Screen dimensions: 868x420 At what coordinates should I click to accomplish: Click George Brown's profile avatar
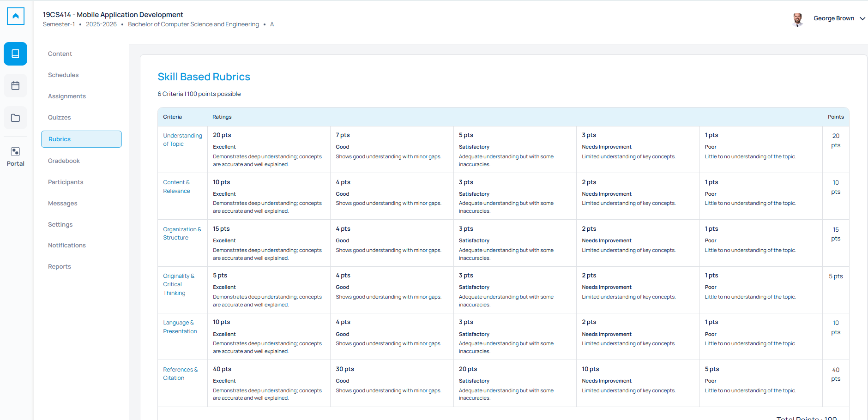797,19
